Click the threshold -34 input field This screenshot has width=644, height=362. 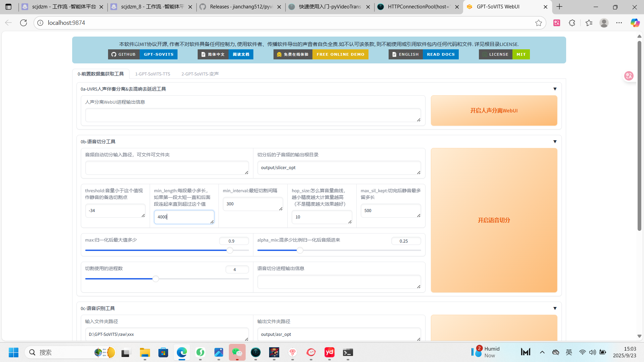pos(115,211)
